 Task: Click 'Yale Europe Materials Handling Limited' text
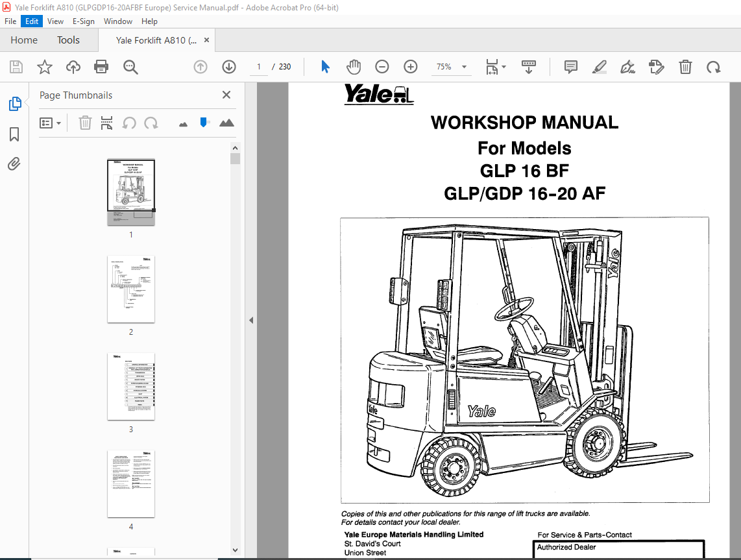click(414, 535)
